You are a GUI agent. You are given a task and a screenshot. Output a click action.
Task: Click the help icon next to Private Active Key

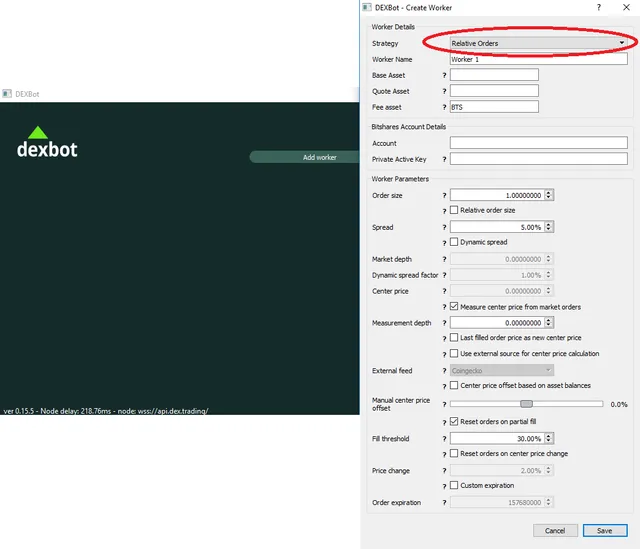[444, 159]
